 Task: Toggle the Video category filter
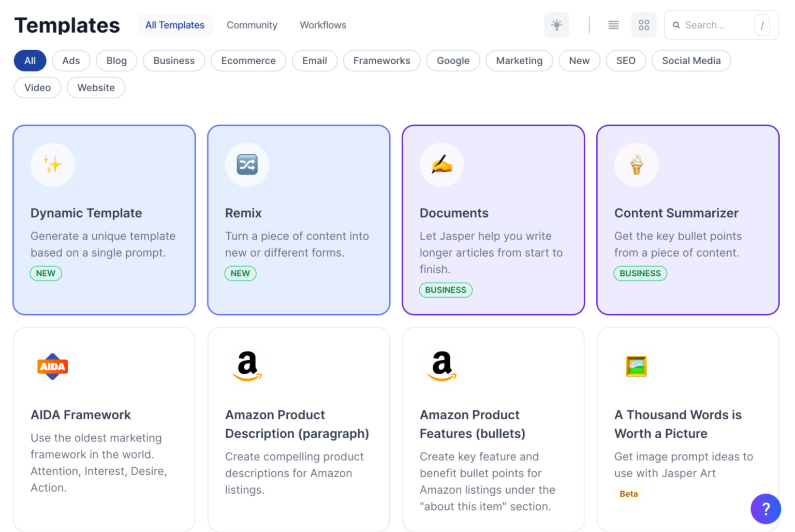pos(37,87)
